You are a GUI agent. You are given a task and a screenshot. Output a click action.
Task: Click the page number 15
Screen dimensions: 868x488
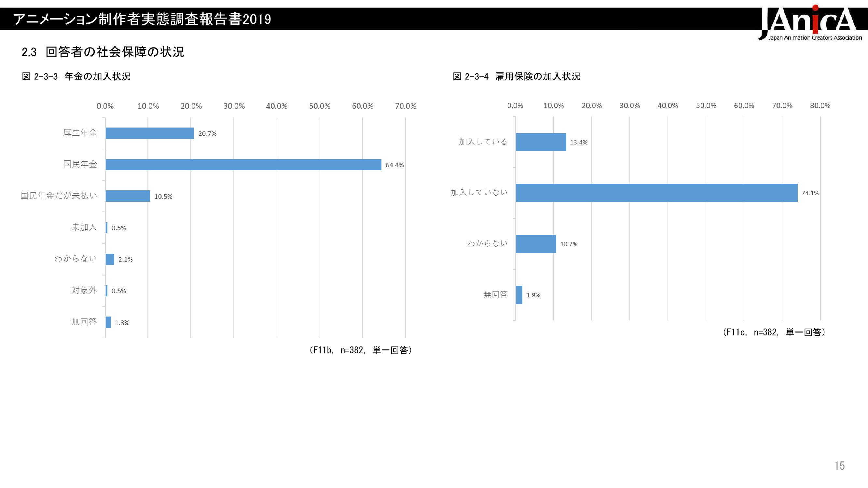tap(840, 466)
